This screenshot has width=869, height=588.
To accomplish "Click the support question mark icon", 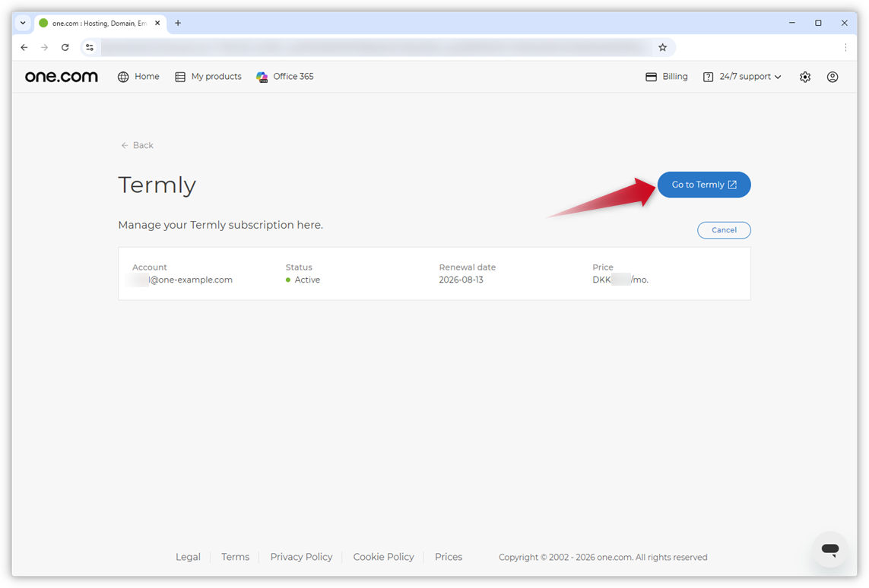I will pos(708,77).
